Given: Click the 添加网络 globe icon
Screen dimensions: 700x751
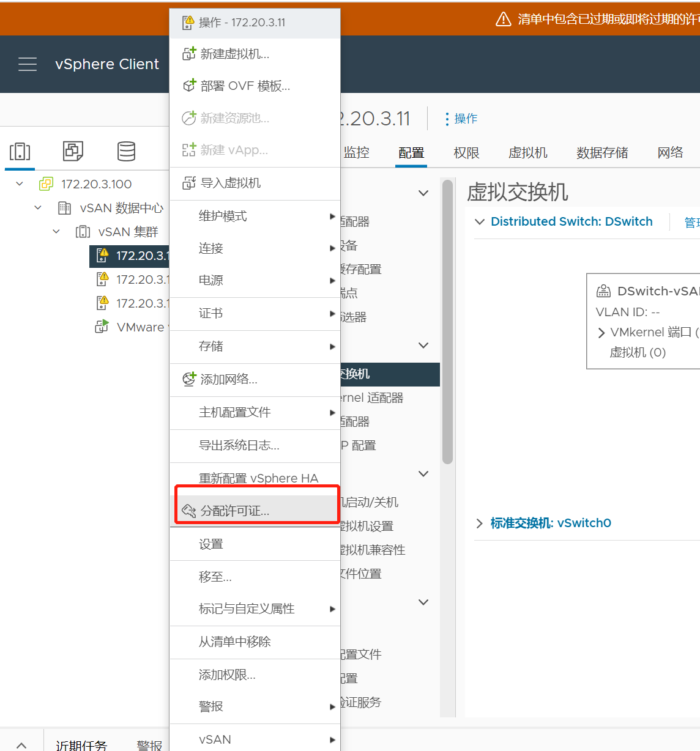Looking at the screenshot, I should tap(189, 379).
